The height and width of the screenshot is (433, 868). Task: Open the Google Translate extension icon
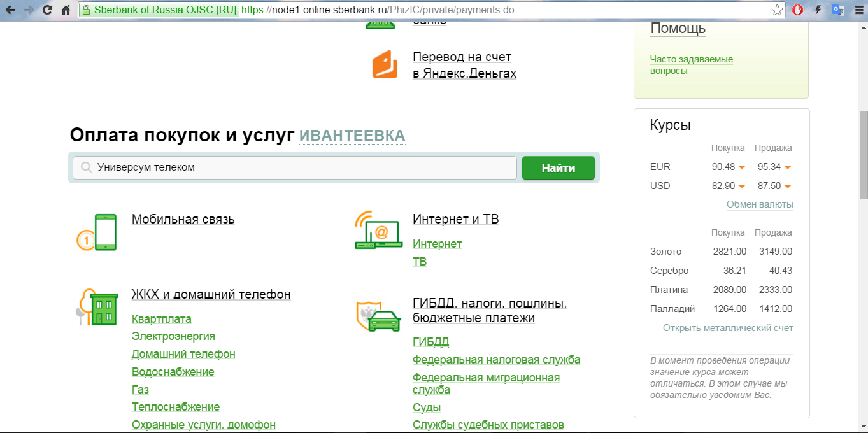(x=838, y=10)
